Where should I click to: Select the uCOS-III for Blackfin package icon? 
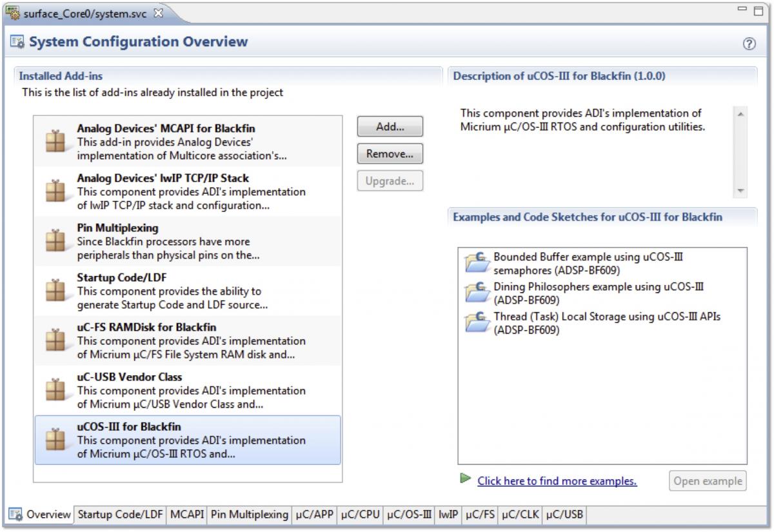[x=56, y=440]
